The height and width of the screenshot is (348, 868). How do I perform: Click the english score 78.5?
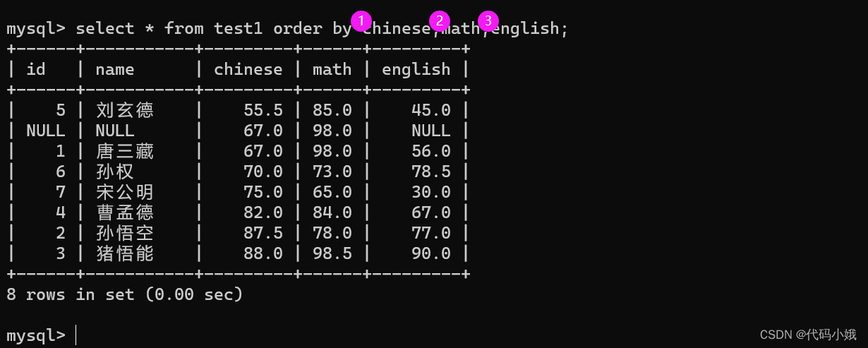pos(431,172)
